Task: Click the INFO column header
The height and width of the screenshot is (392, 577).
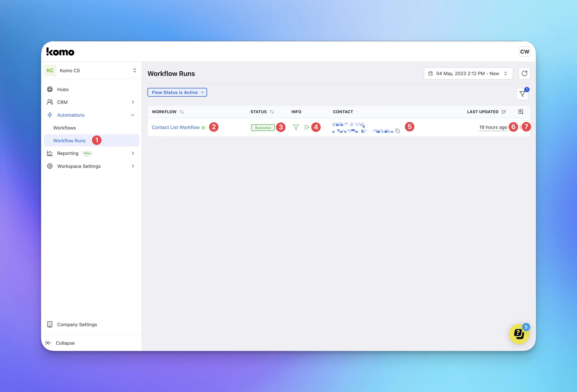Action: (296, 112)
